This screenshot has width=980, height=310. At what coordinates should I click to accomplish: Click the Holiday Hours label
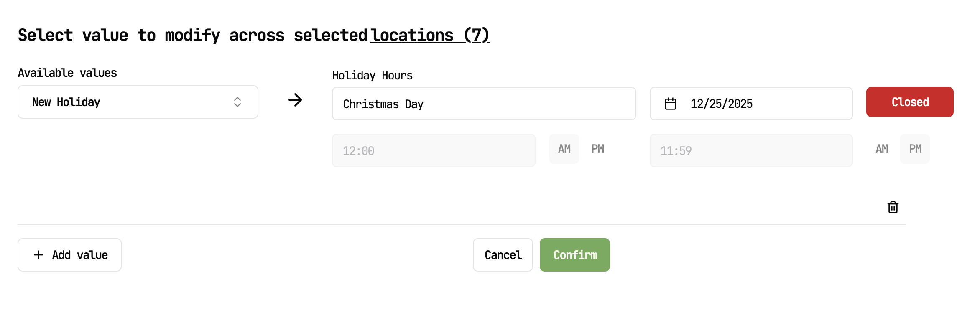coord(372,75)
